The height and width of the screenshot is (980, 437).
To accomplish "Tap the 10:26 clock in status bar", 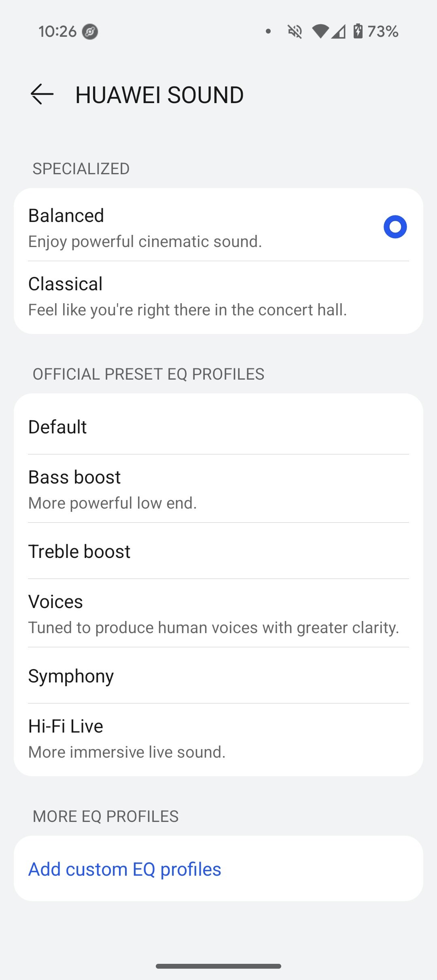I will (x=57, y=32).
